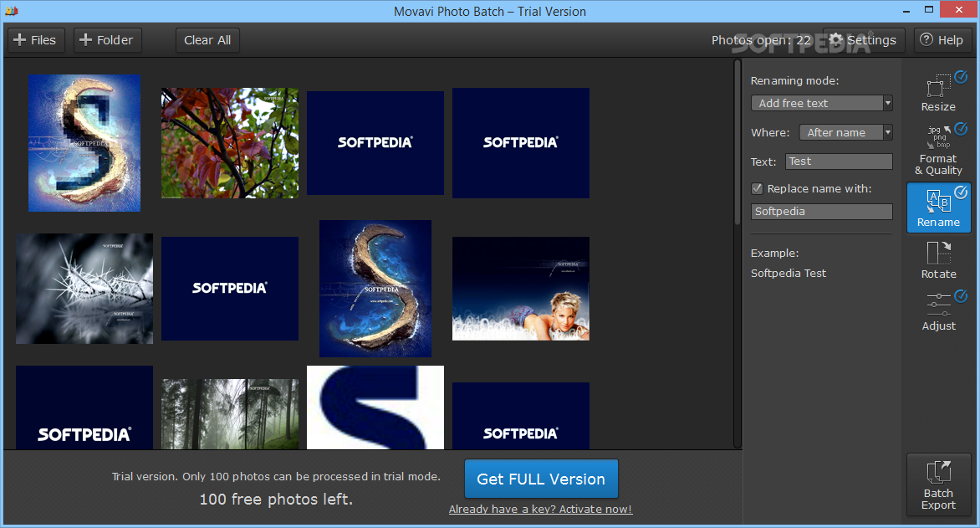Open the Where position dropdown

tap(845, 132)
